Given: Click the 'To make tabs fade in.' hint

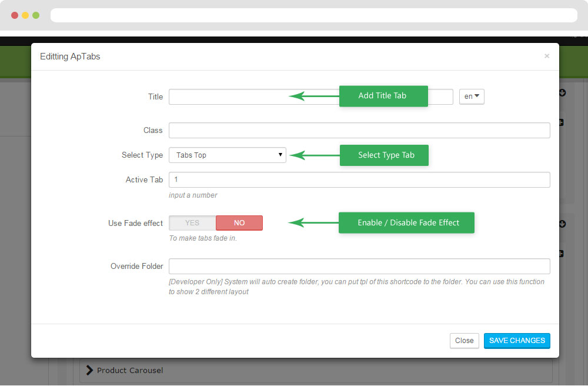Looking at the screenshot, I should coord(203,238).
